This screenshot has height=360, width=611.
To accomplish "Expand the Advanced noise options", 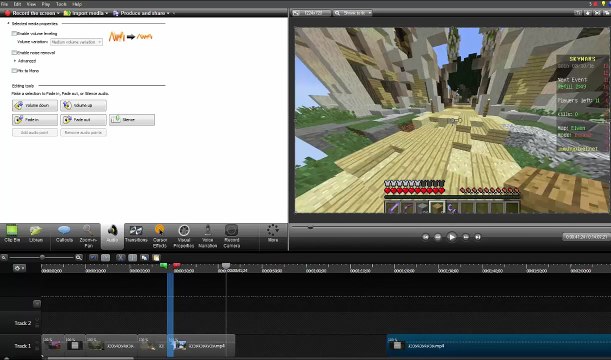I will coord(15,61).
